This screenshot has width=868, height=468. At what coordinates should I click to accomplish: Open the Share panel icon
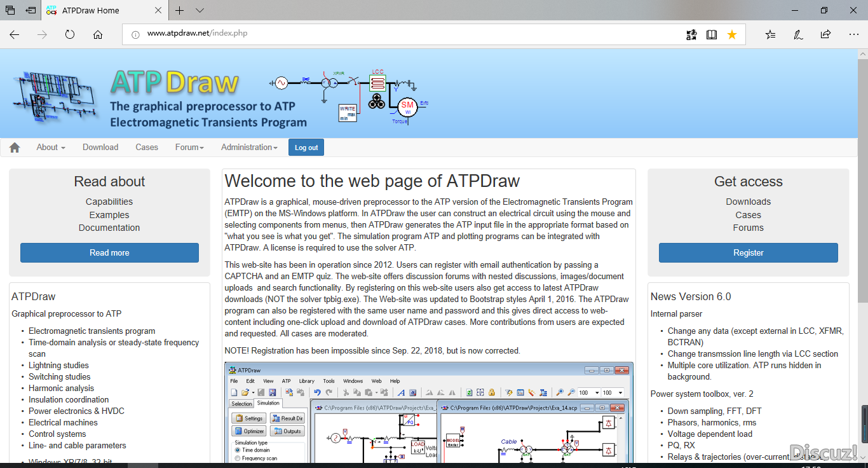[x=825, y=34]
